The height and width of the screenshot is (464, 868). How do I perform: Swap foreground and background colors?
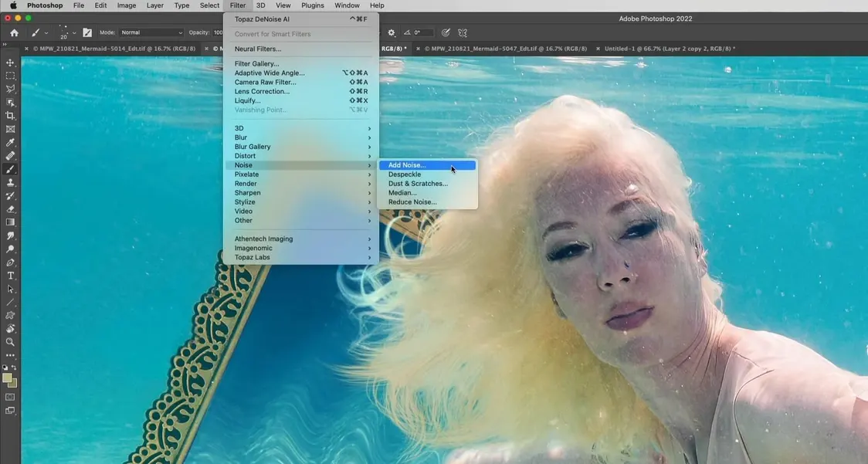coord(15,367)
